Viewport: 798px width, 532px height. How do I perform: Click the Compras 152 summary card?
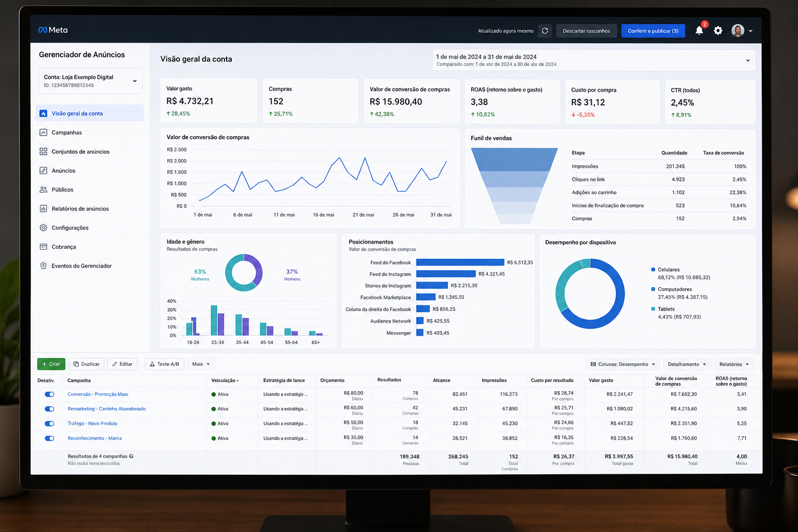[310, 101]
